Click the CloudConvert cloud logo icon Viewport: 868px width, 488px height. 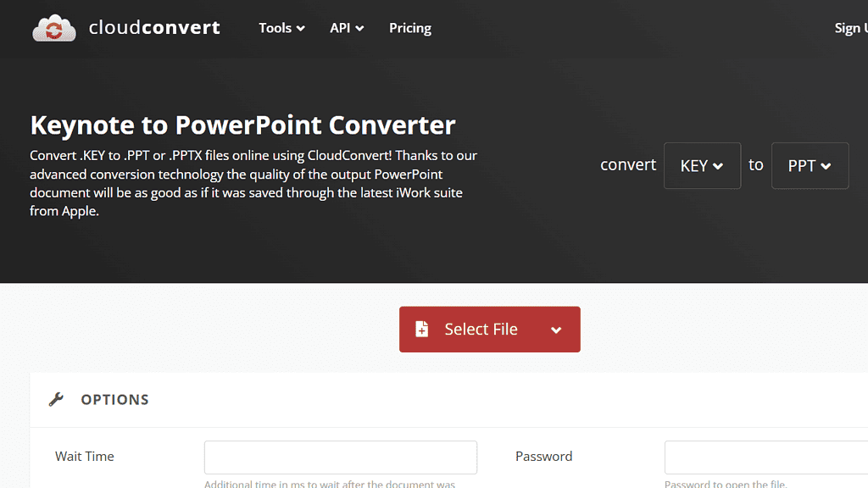point(53,28)
